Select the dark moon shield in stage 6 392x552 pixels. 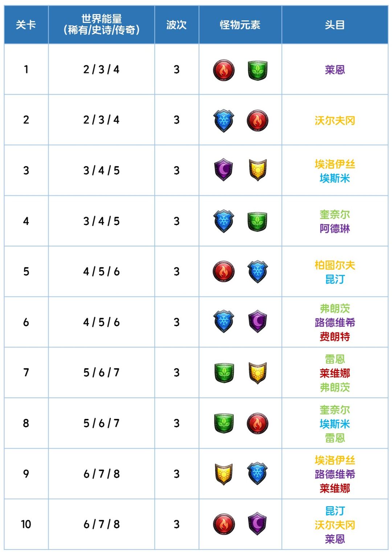258,321
